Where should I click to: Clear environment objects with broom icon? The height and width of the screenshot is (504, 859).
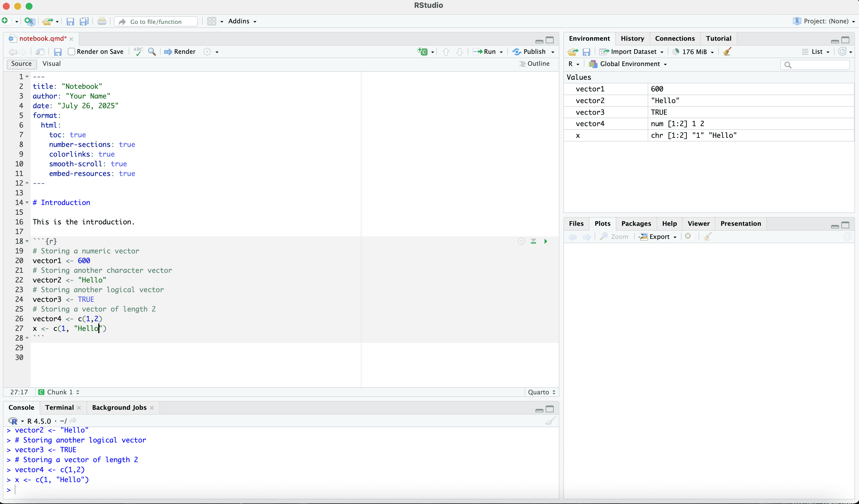tap(727, 52)
